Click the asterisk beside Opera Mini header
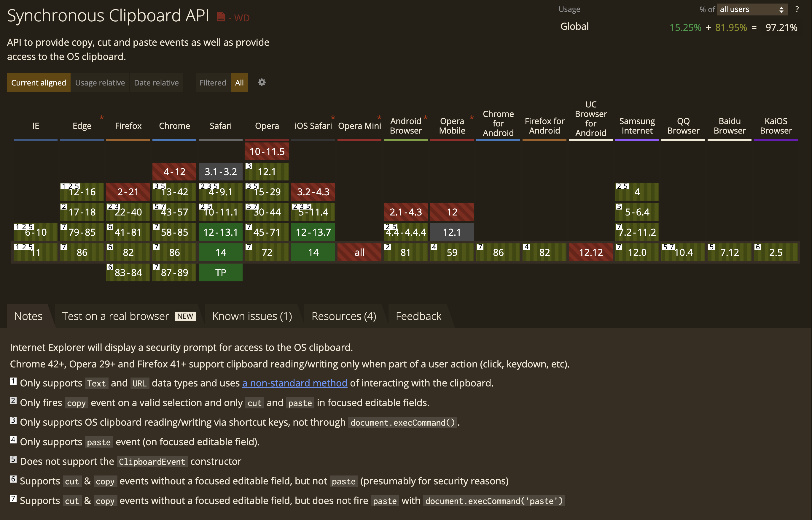This screenshot has width=812, height=520. tap(379, 118)
